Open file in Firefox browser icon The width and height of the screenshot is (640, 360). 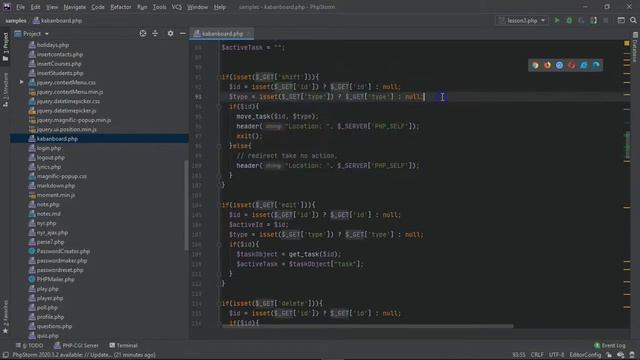pyautogui.click(x=547, y=65)
